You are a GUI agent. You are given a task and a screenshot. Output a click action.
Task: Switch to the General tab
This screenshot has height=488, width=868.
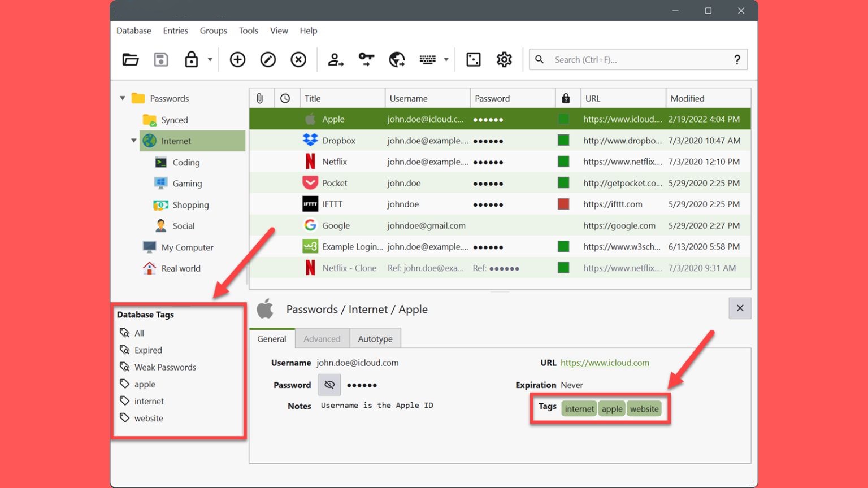tap(272, 339)
